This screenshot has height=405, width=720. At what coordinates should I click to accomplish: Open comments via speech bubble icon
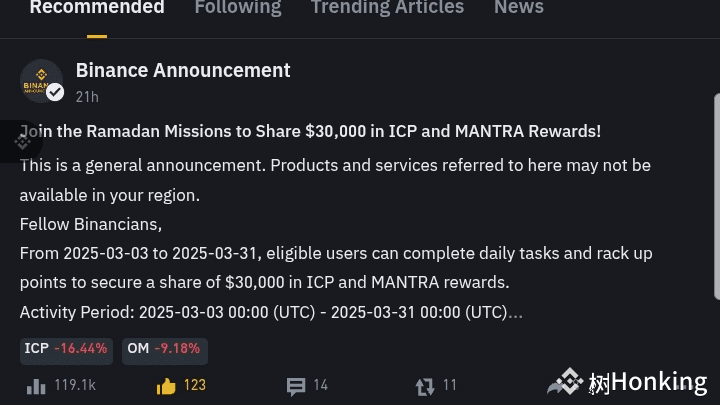tap(296, 386)
